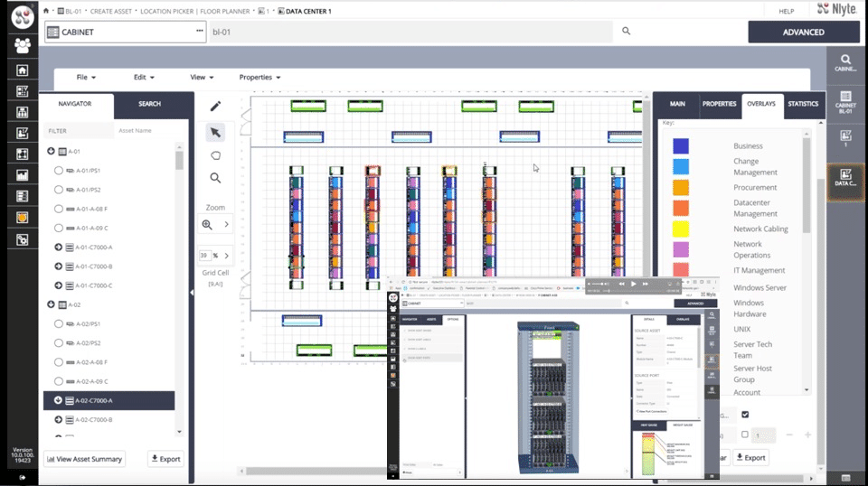868x486 pixels.
Task: Activate the arrow pointer selection tool
Action: click(x=215, y=133)
